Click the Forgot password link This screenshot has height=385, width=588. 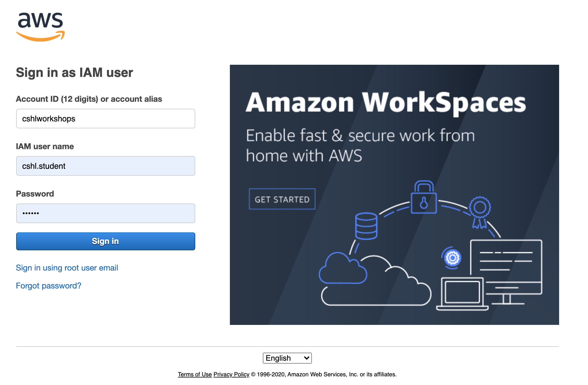coord(49,286)
